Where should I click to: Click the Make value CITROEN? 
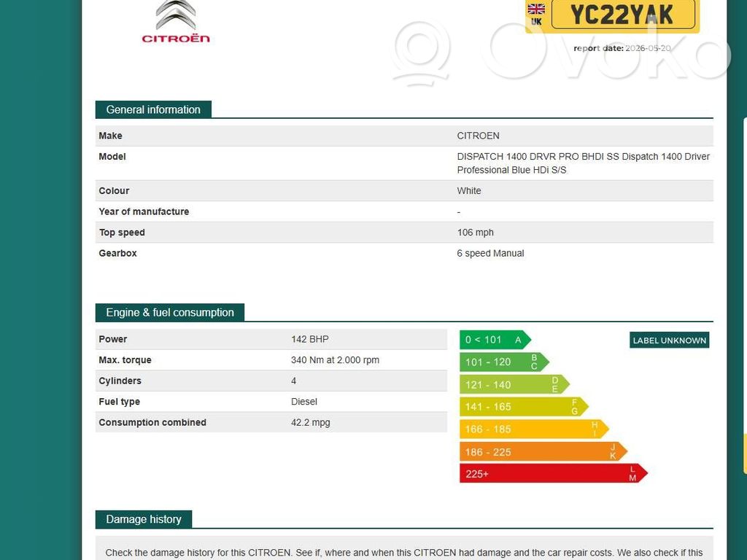click(x=479, y=136)
